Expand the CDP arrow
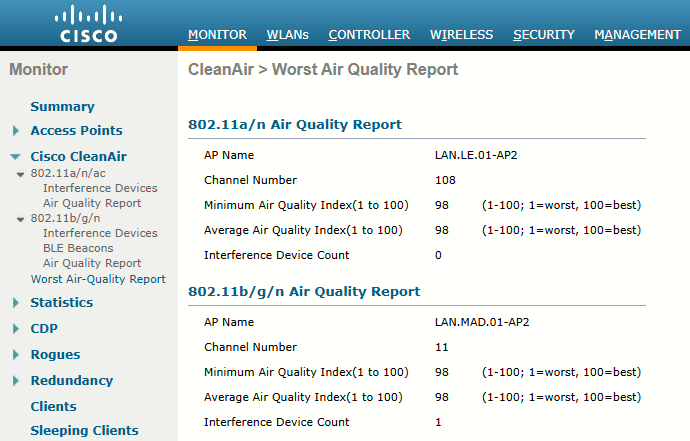This screenshot has width=690, height=441. pos(16,329)
